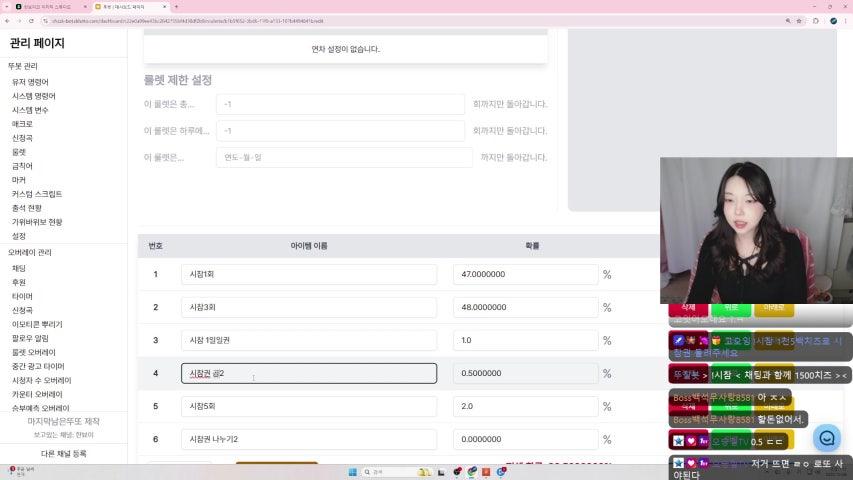Image resolution: width=853 pixels, height=480 pixels.
Task: Open 후원 overlay page
Action: 19,282
